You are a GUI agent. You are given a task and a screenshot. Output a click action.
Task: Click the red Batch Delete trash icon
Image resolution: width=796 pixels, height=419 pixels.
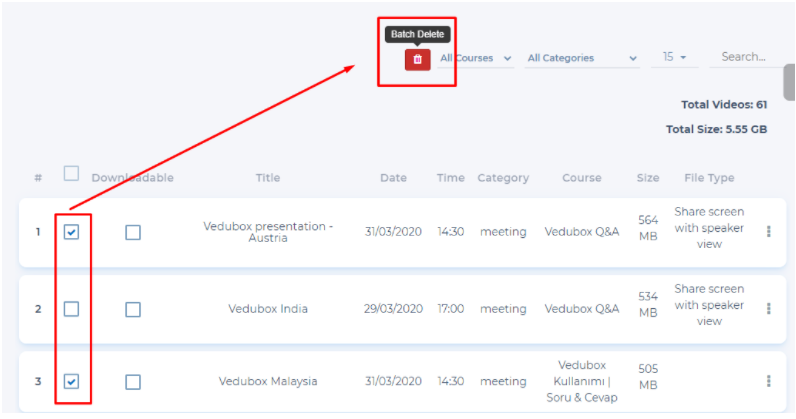pyautogui.click(x=417, y=60)
